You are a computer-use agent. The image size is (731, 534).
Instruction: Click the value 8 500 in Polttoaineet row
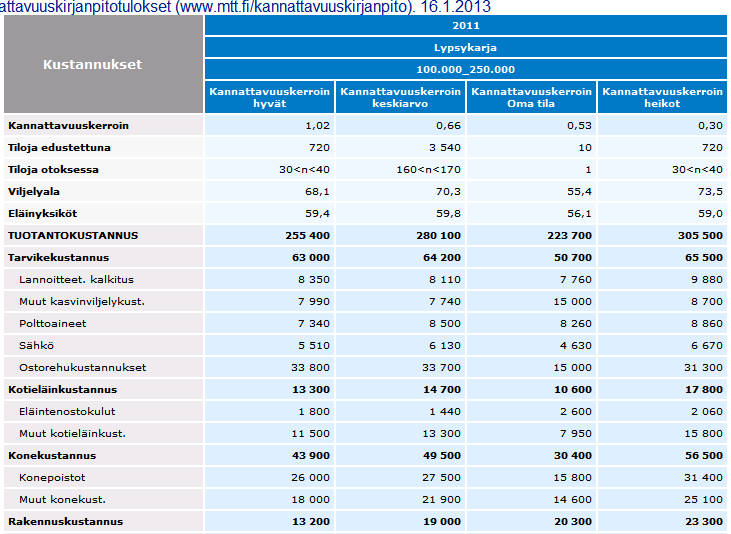pyautogui.click(x=445, y=323)
